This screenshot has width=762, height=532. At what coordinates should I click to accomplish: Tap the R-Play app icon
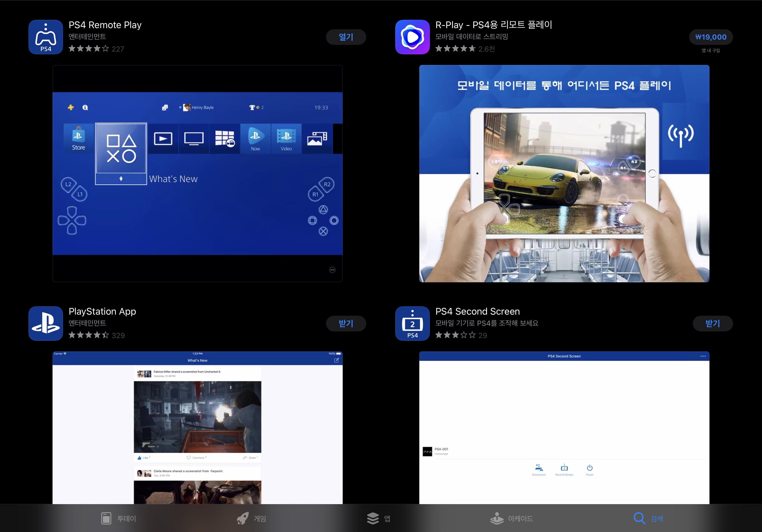coord(413,37)
